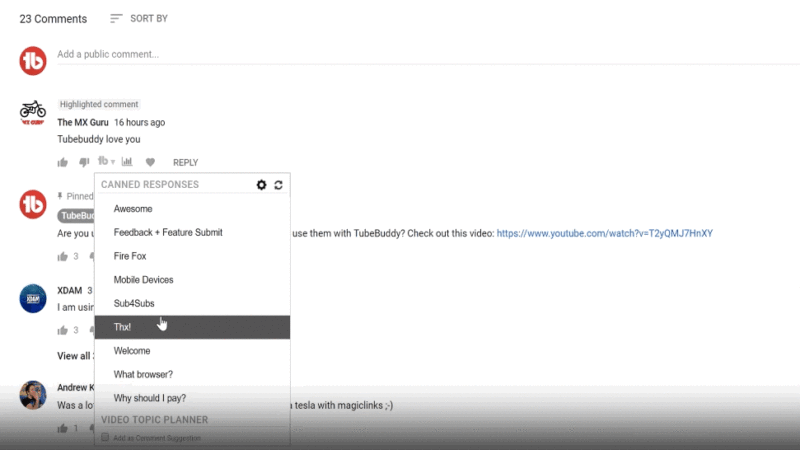Image resolution: width=800 pixels, height=450 pixels.
Task: Dislike The MX Guru's comment
Action: 84,162
